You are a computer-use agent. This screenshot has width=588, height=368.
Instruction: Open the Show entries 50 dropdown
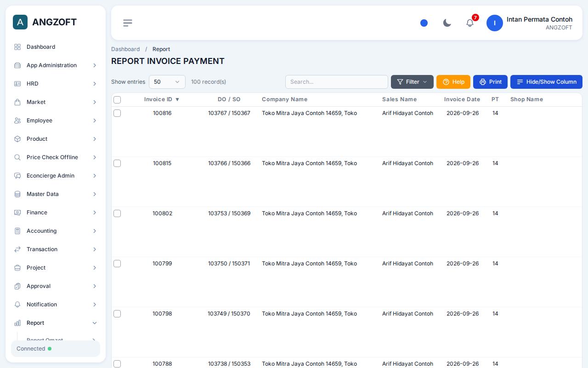click(x=167, y=82)
